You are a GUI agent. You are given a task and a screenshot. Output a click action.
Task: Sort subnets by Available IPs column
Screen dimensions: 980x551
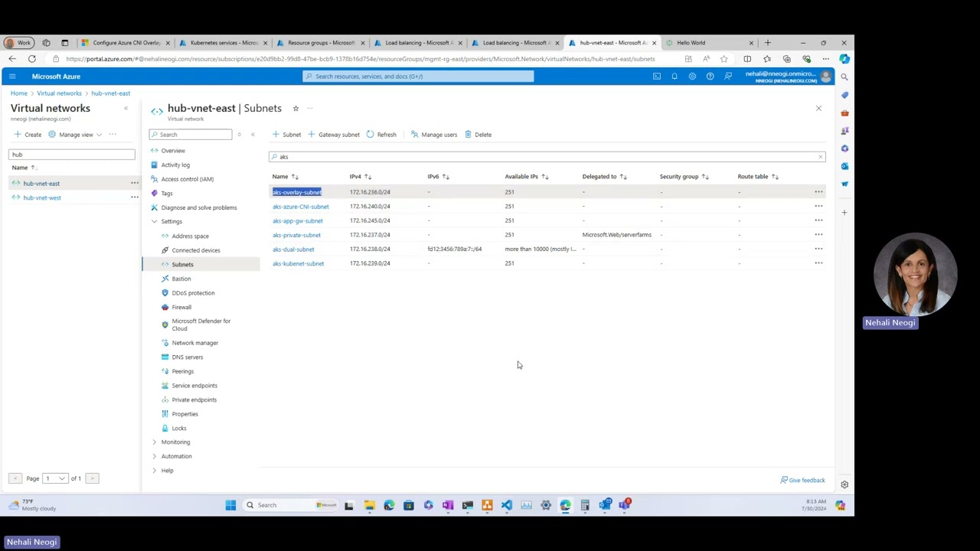(527, 177)
